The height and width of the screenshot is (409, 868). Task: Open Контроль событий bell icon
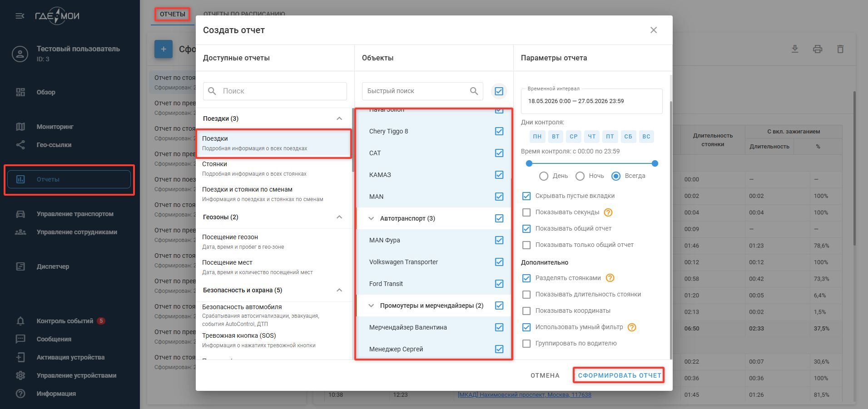[20, 321]
